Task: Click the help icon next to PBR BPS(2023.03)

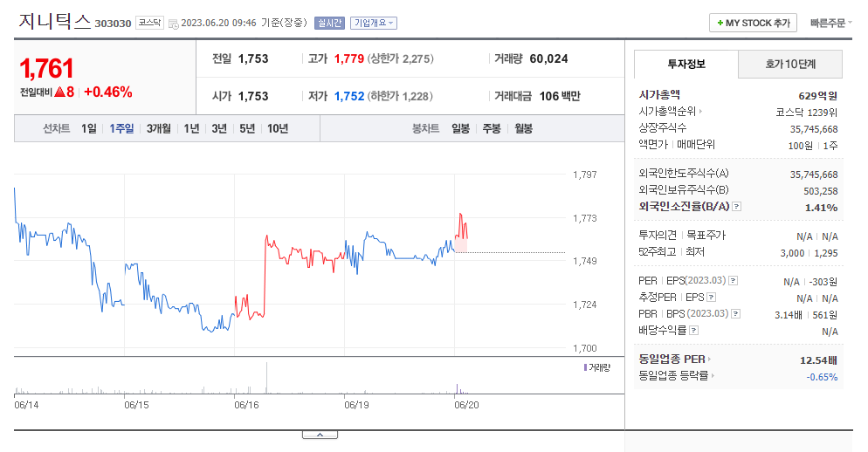Action: (x=735, y=313)
